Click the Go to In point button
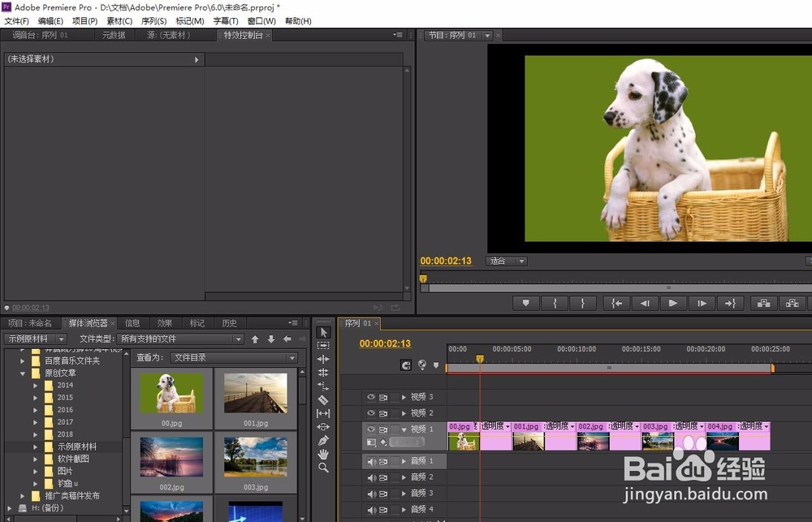Image resolution: width=812 pixels, height=522 pixels. 616,304
